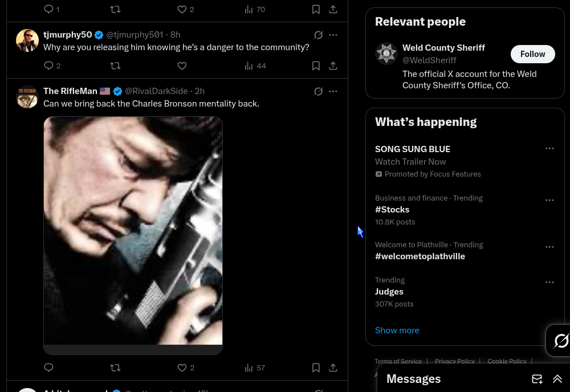Like The RifleMan's Charles Bronson tweet

click(182, 367)
